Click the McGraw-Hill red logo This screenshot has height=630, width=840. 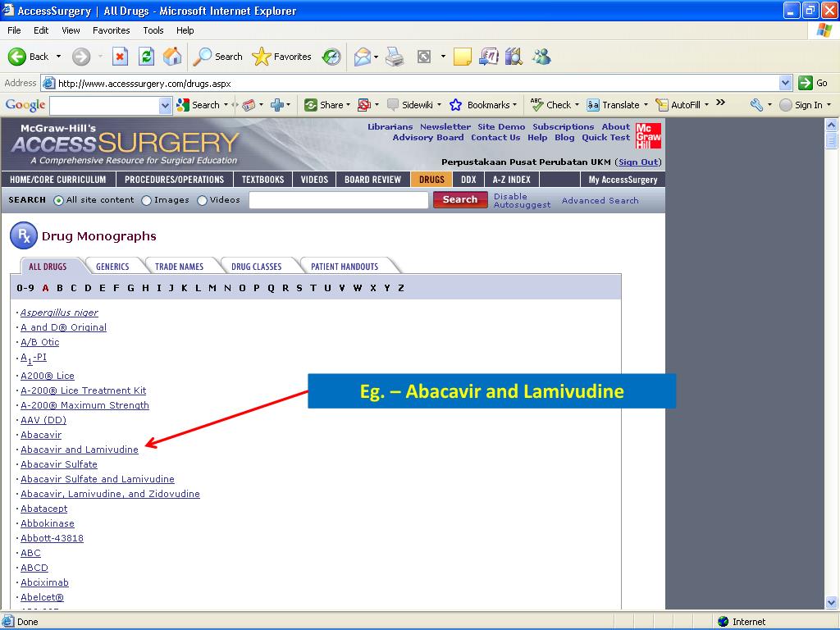click(648, 136)
